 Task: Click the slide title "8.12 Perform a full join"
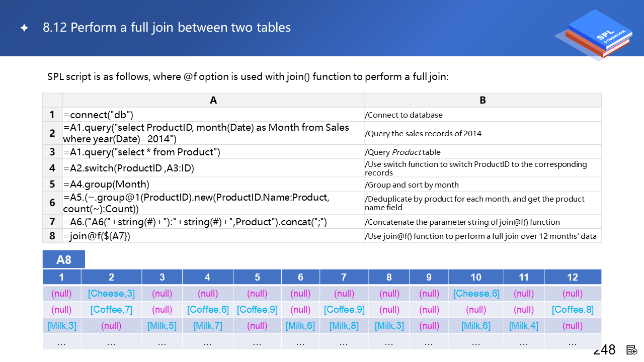pyautogui.click(x=167, y=27)
